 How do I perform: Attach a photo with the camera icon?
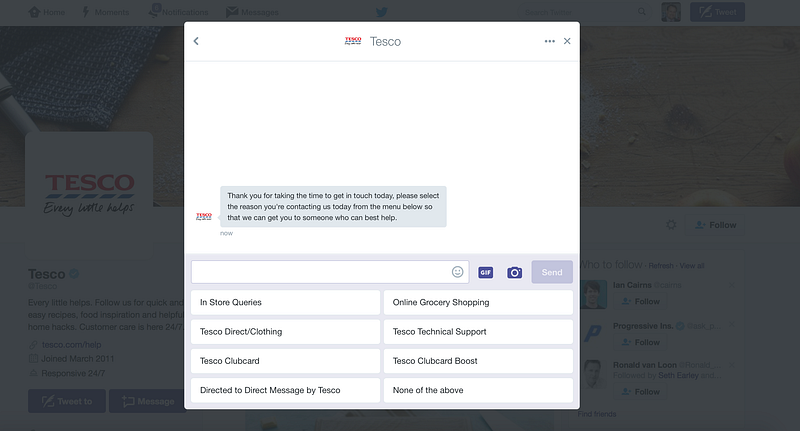point(514,272)
